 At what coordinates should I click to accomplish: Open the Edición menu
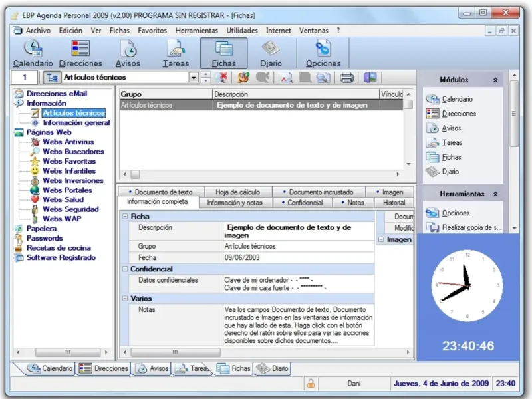pos(70,31)
